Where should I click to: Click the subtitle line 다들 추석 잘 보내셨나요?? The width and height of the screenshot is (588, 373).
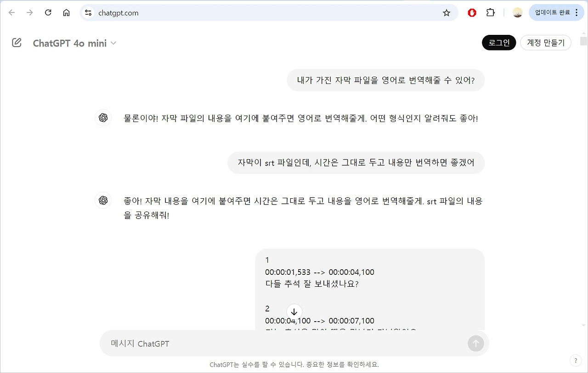click(x=312, y=284)
